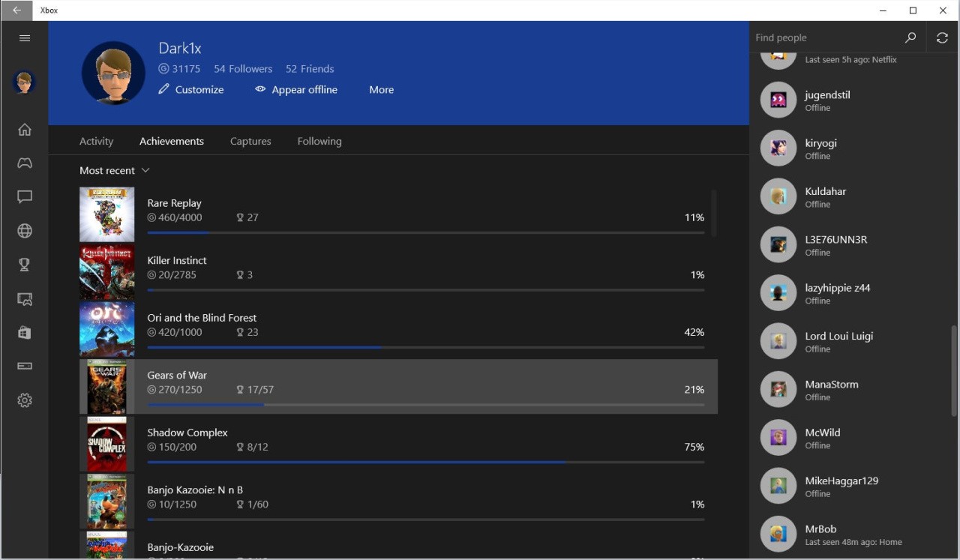The image size is (960, 560).
Task: Switch to the Captures tab
Action: pyautogui.click(x=250, y=141)
